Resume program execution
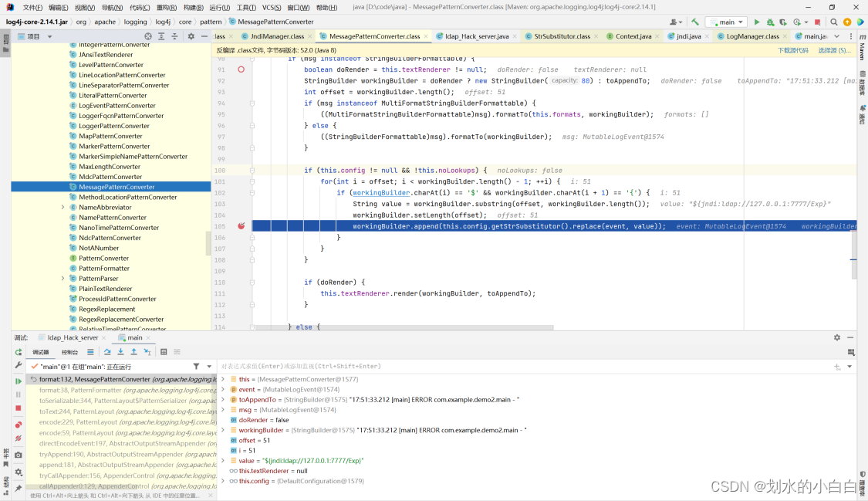This screenshot has height=501, width=868. (x=19, y=381)
